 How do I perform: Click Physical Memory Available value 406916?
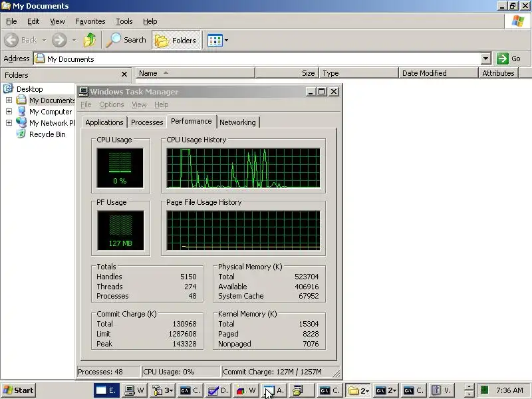(307, 287)
